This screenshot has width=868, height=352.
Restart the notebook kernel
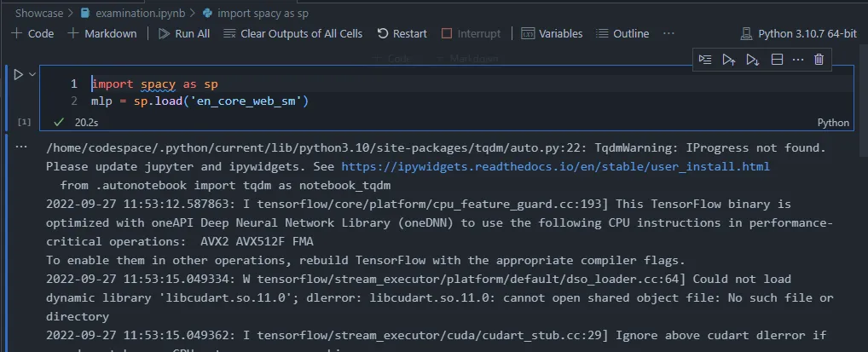(402, 34)
